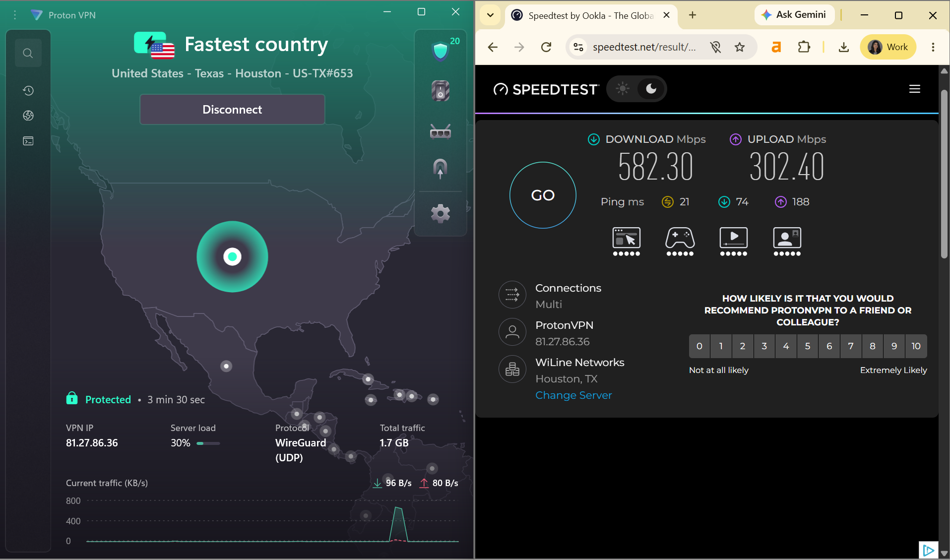
Task: Click the Server load 30% bar
Action: click(208, 443)
